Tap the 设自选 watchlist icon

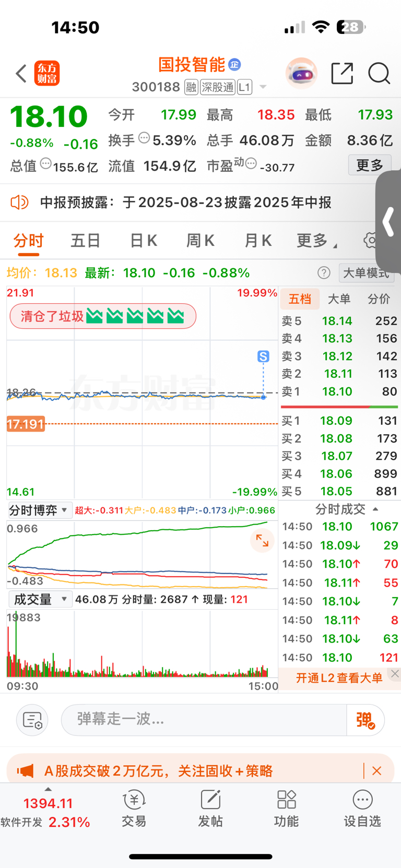(x=362, y=808)
